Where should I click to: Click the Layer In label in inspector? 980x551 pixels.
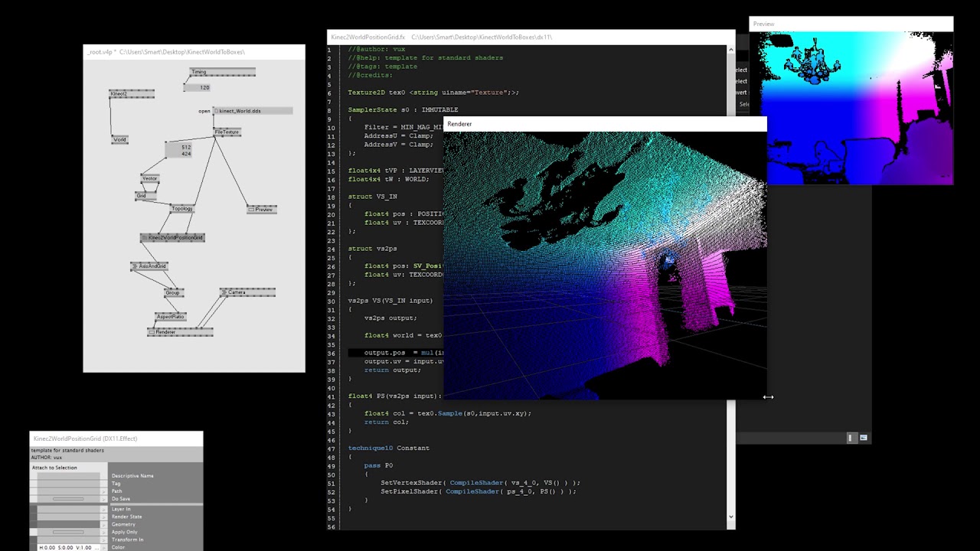coord(121,509)
